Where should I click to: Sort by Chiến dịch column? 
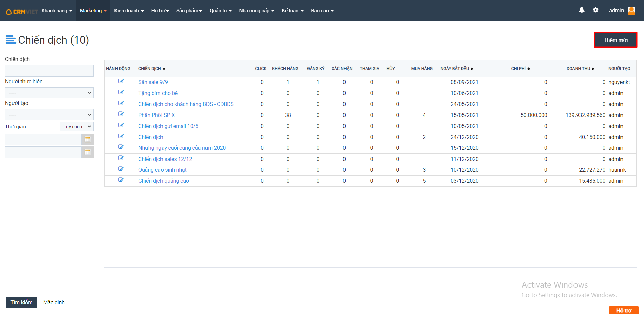(151, 69)
